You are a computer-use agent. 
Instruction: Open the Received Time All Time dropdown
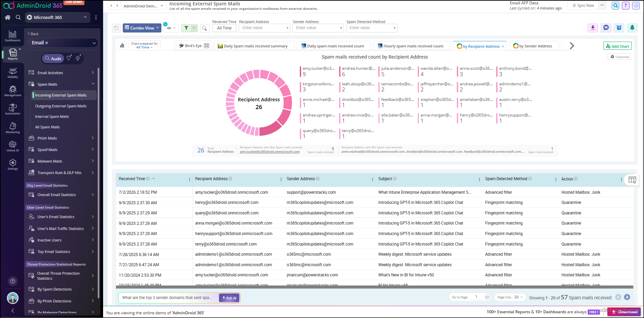point(224,28)
